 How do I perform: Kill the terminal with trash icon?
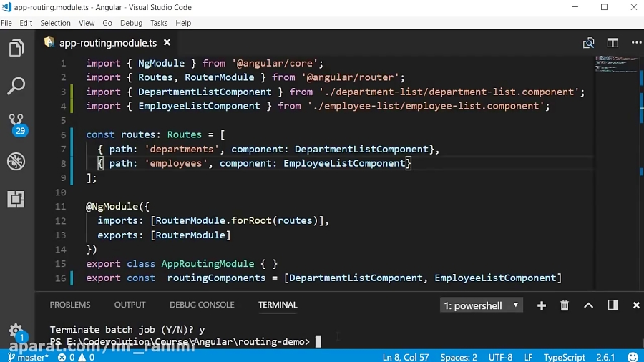coord(565,305)
